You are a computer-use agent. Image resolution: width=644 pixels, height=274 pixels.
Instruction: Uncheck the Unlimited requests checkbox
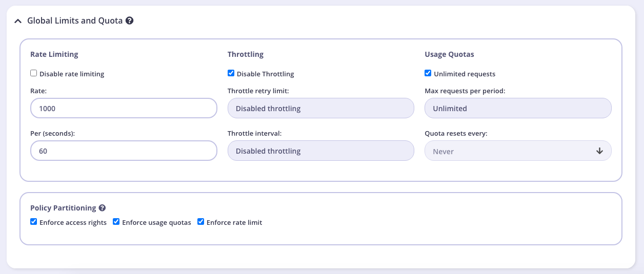(x=428, y=73)
